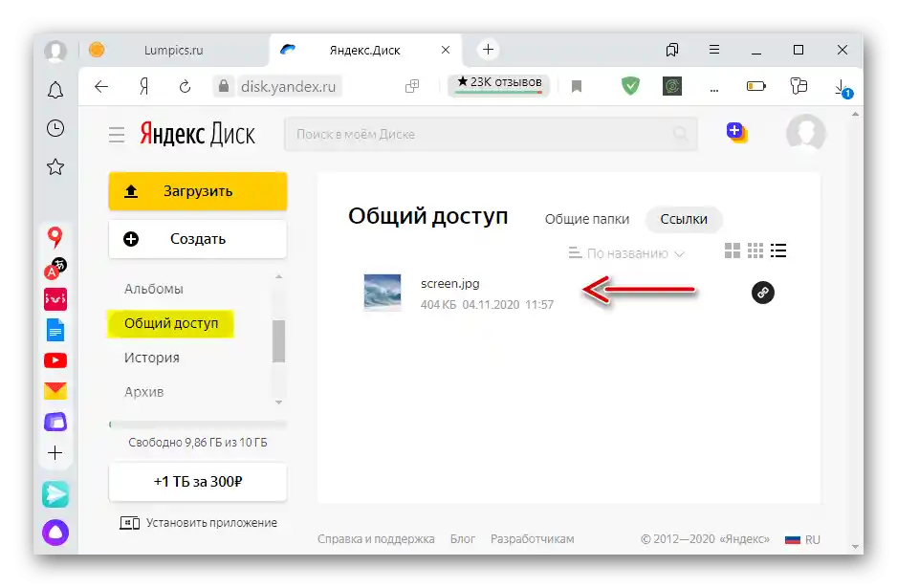Click the 23K отзывов rating badge
Screen dimensions: 897x588
499,84
